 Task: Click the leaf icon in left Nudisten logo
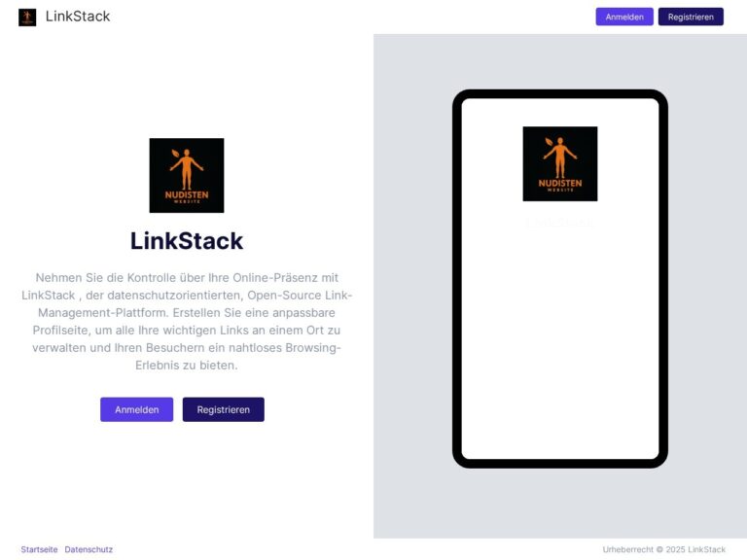tap(175, 154)
